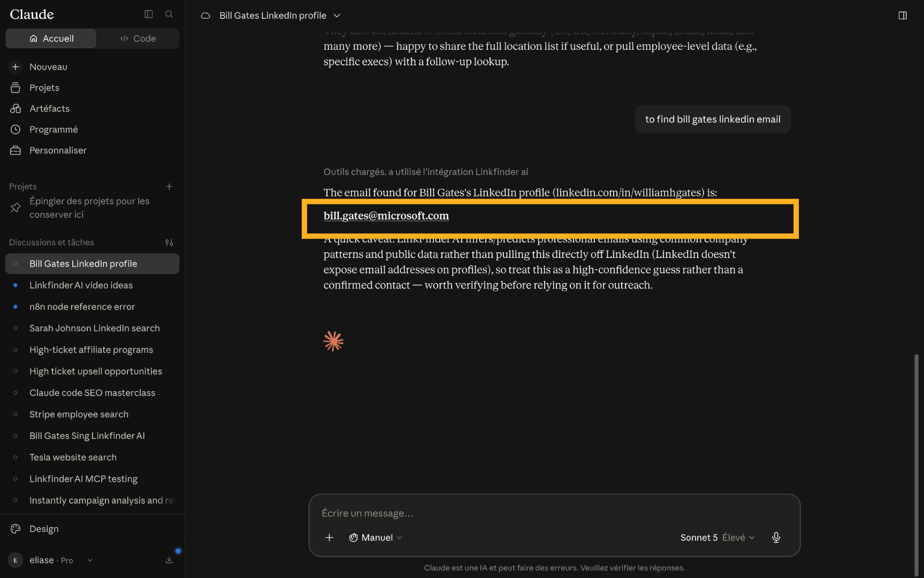Click the Claude logo in the sidebar

click(32, 14)
